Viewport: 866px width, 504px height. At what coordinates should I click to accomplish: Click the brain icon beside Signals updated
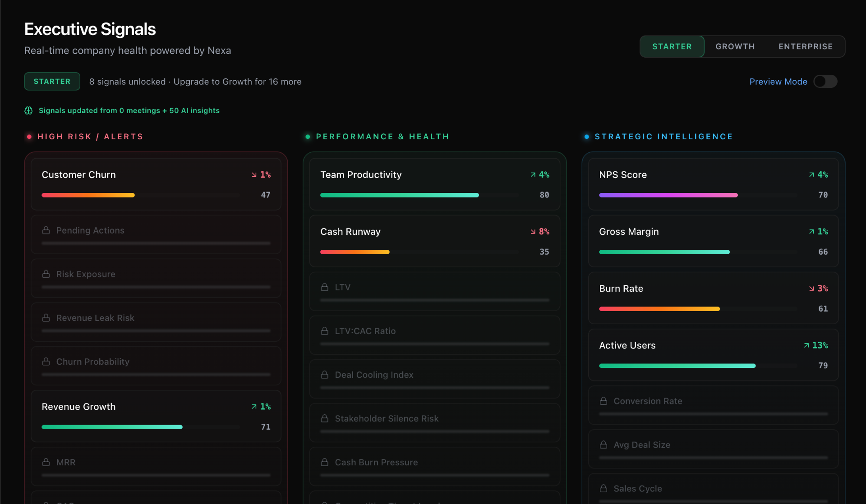[28, 110]
